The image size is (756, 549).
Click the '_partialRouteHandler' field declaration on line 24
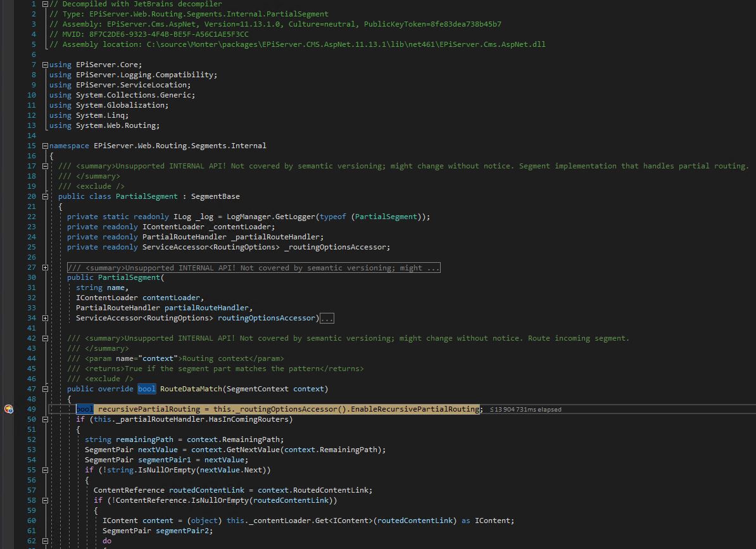tap(276, 237)
